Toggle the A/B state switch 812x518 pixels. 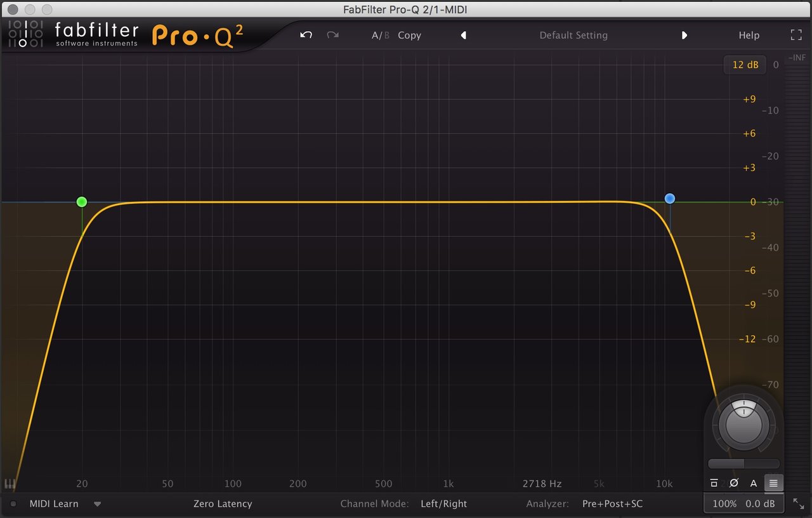coord(380,36)
